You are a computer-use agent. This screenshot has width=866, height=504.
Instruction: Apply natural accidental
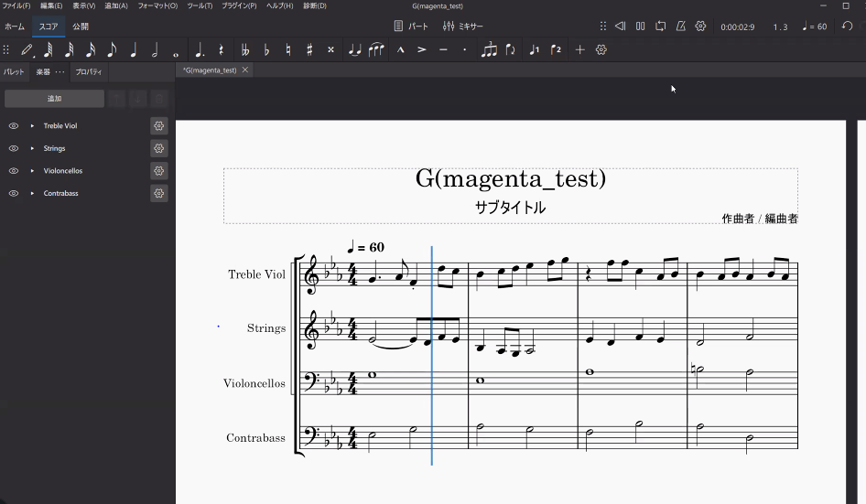[287, 50]
